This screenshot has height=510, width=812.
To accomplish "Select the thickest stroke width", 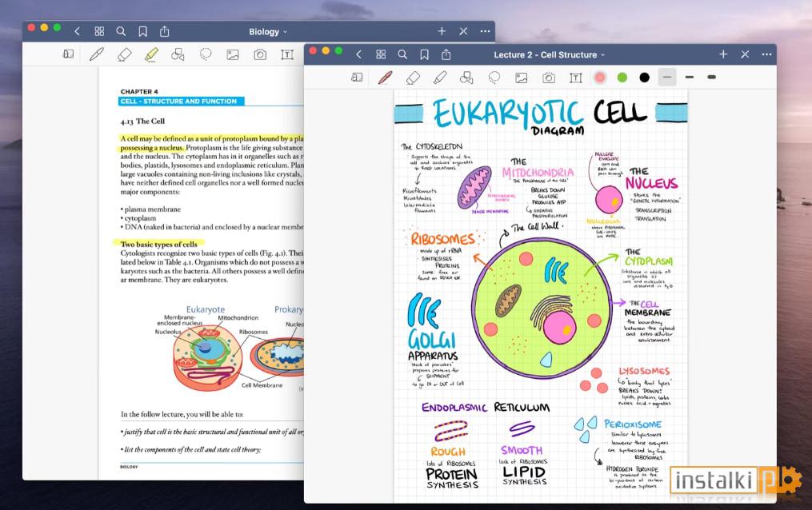I will pos(711,78).
